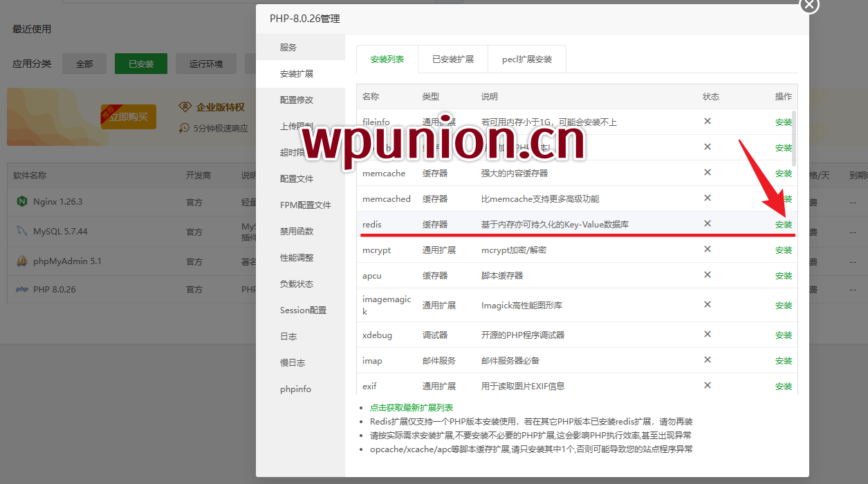Click the status X icon for fileinfo
The image size is (868, 484).
coord(708,121)
